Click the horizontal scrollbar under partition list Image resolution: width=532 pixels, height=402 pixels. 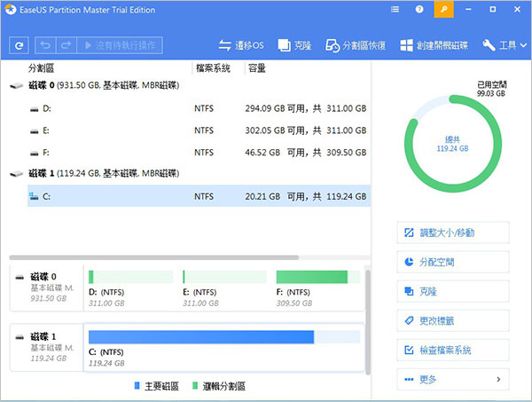tap(154, 257)
